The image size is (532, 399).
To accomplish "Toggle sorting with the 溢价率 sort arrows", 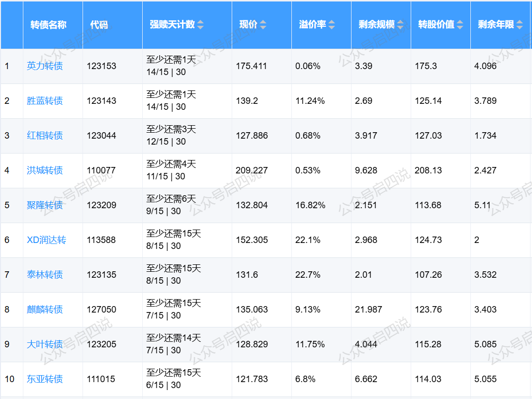I will coord(332,25).
